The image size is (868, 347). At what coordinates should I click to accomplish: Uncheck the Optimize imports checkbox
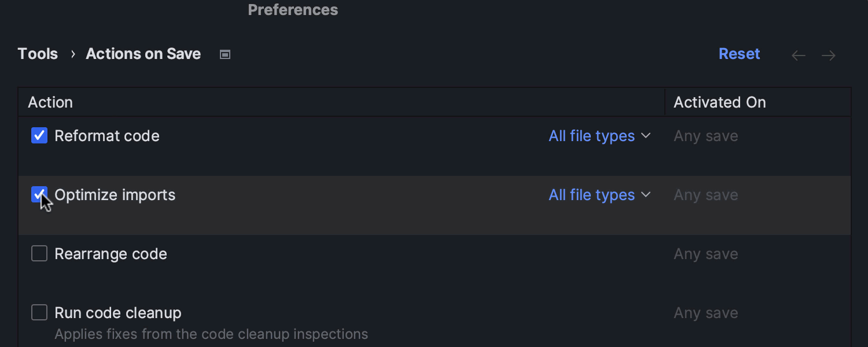[x=39, y=195]
